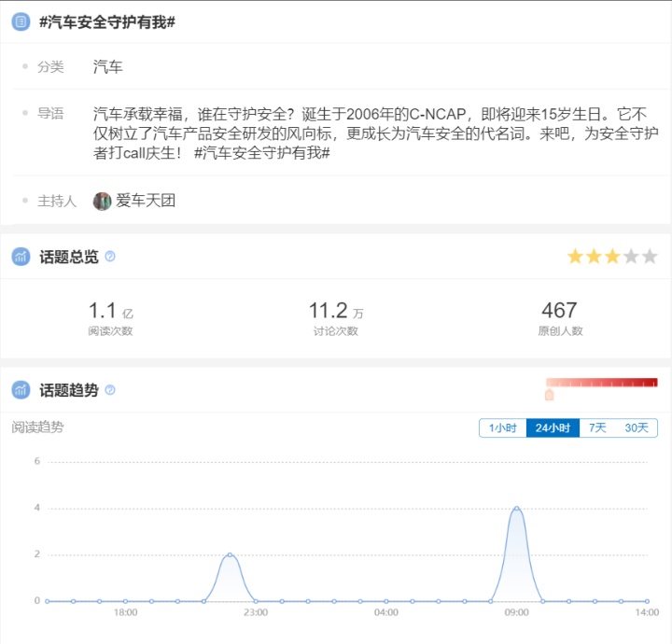
Task: Click the last gray rating star
Action: [x=650, y=257]
